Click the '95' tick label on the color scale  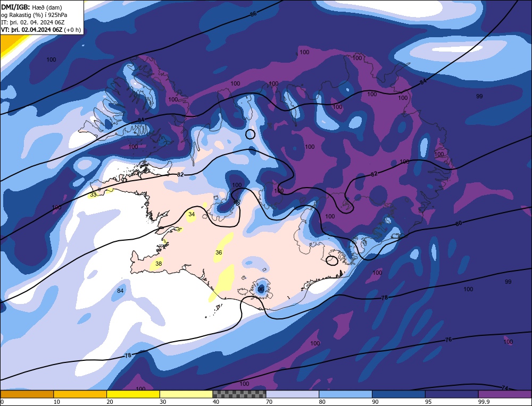coord(428,402)
